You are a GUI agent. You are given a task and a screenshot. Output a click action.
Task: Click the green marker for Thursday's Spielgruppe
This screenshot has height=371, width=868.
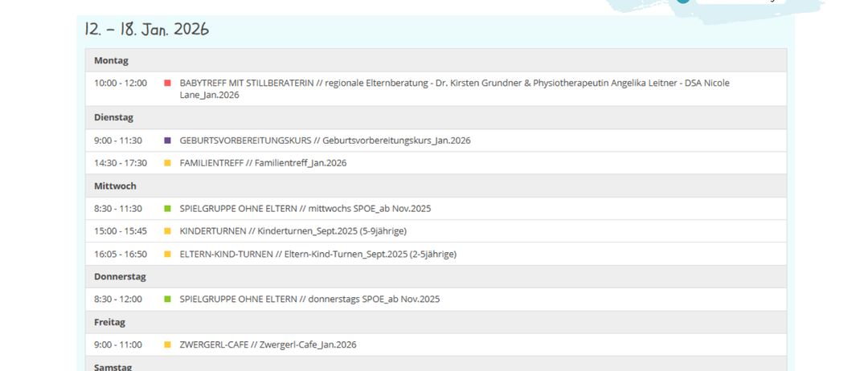pyautogui.click(x=167, y=300)
